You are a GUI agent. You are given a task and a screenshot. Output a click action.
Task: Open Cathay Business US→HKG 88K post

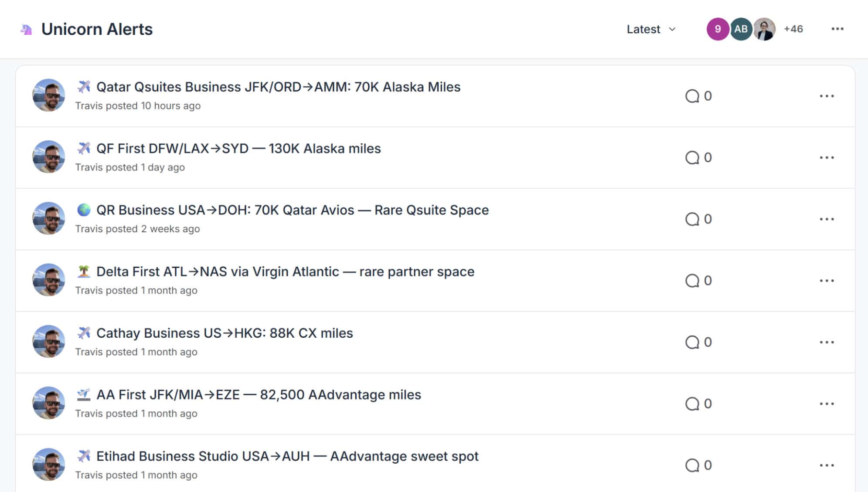point(225,333)
